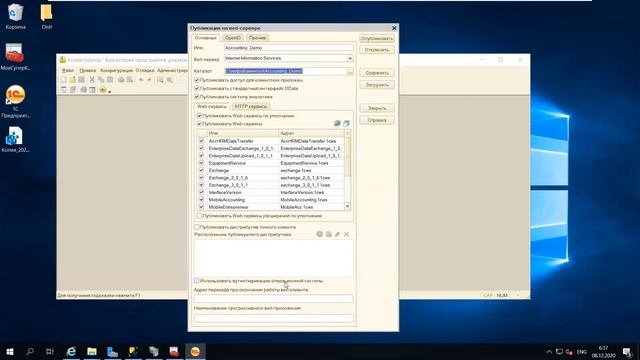Click the Paste icon in Configurator toolbar
Viewport: 640px width, 360px height.
pos(110,80)
